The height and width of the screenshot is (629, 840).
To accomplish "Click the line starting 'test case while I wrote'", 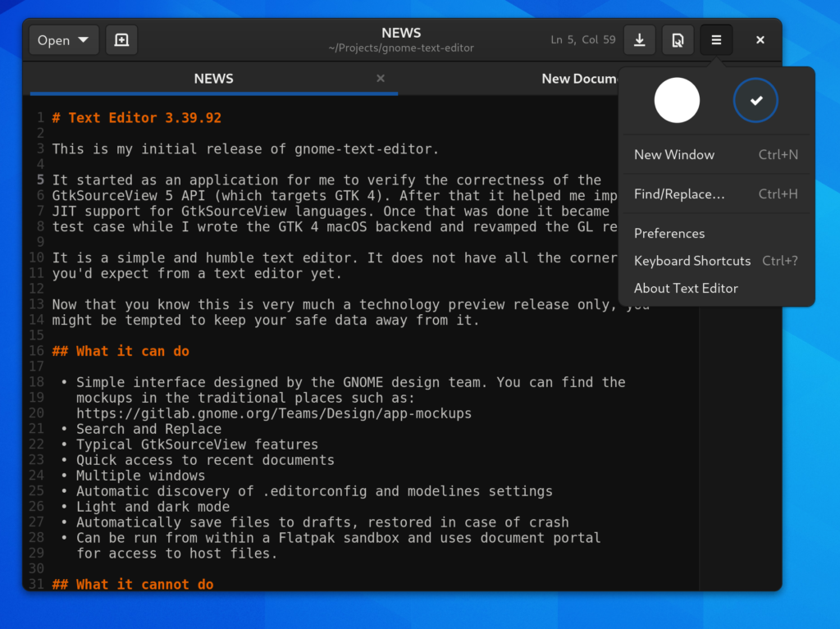I will [335, 226].
